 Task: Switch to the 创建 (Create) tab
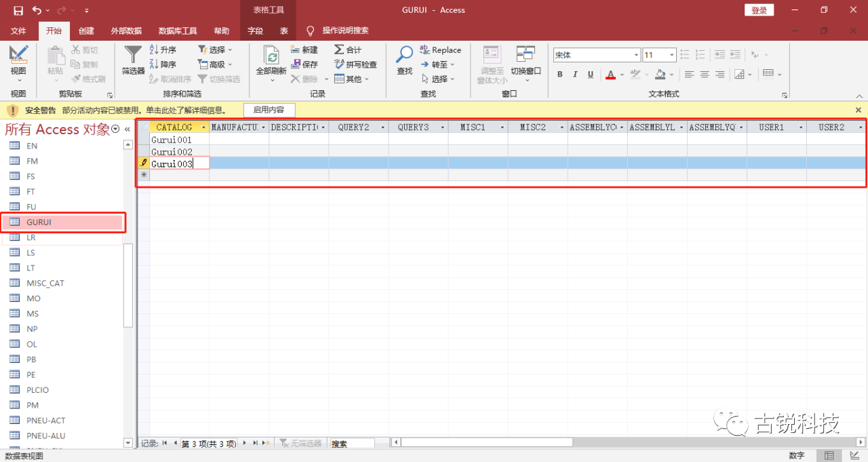tap(86, 31)
